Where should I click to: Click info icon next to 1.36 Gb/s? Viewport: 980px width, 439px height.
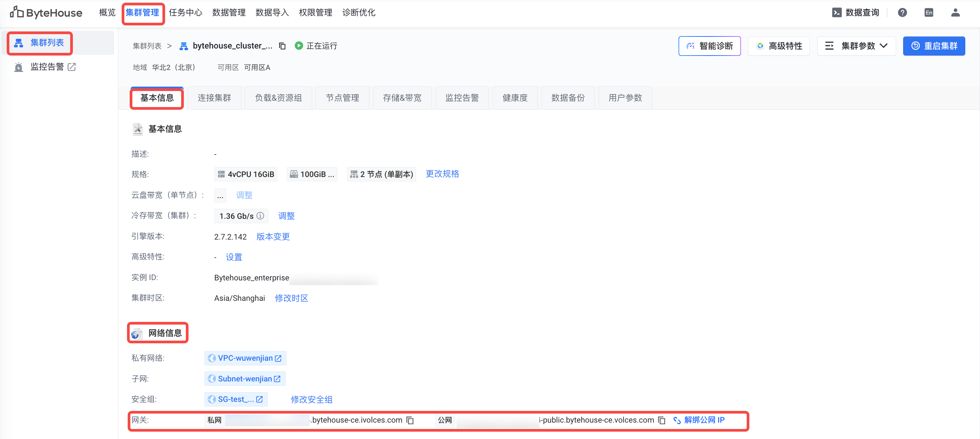tap(261, 216)
